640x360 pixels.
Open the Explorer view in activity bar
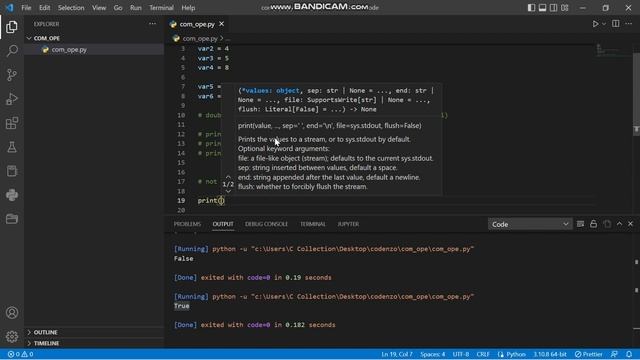point(12,27)
